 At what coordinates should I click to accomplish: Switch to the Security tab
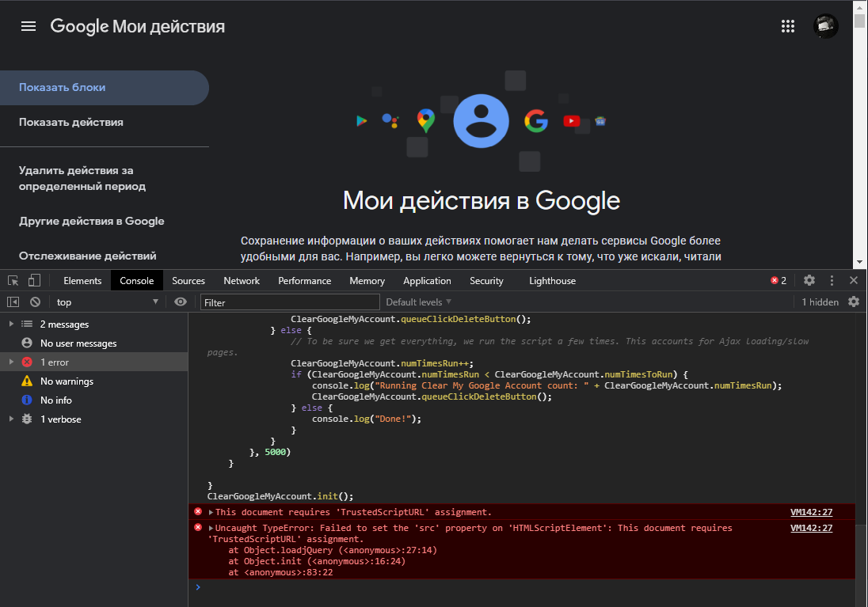pyautogui.click(x=486, y=280)
